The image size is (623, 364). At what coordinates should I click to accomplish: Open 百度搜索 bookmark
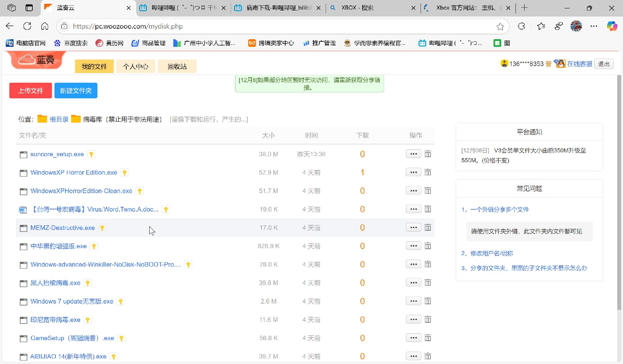(x=71, y=43)
